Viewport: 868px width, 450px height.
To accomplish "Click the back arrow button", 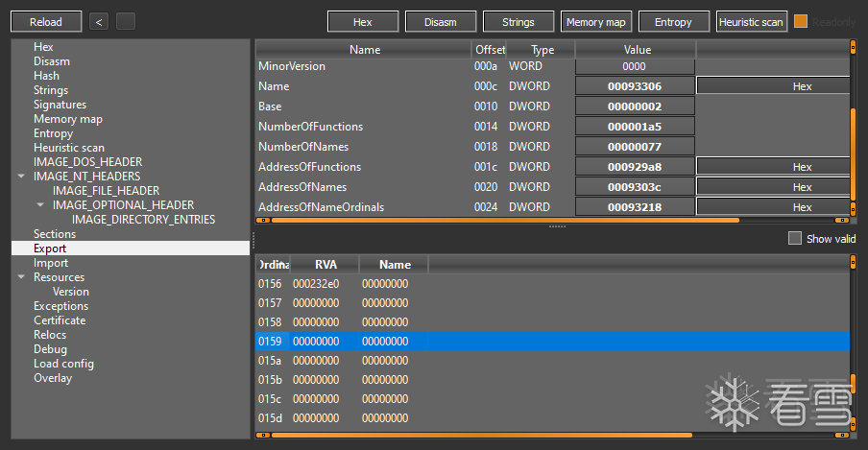I will click(x=99, y=22).
